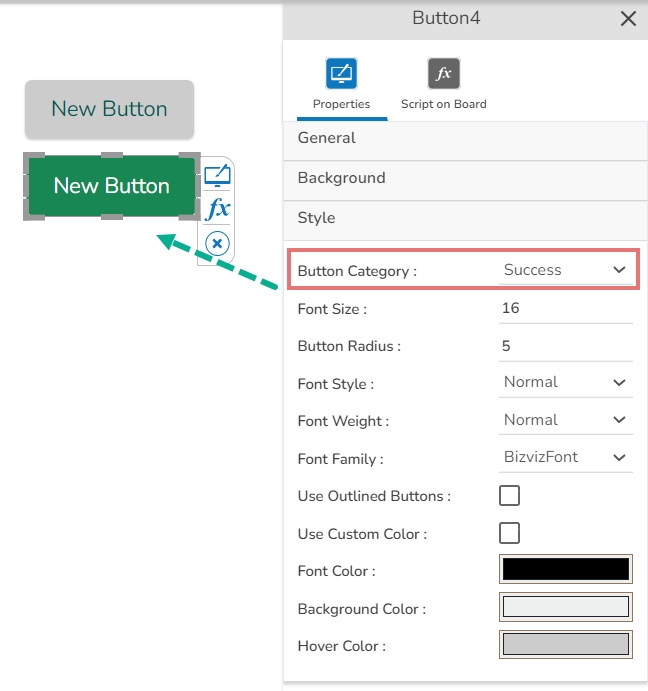Choose a Font Family from the dropdown
This screenshot has height=691, width=648.
point(565,457)
